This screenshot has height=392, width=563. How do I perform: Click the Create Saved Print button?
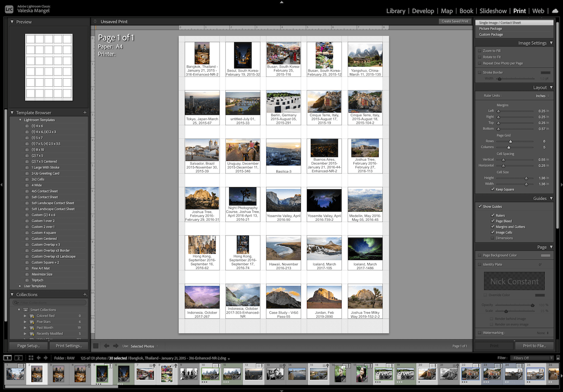point(454,21)
